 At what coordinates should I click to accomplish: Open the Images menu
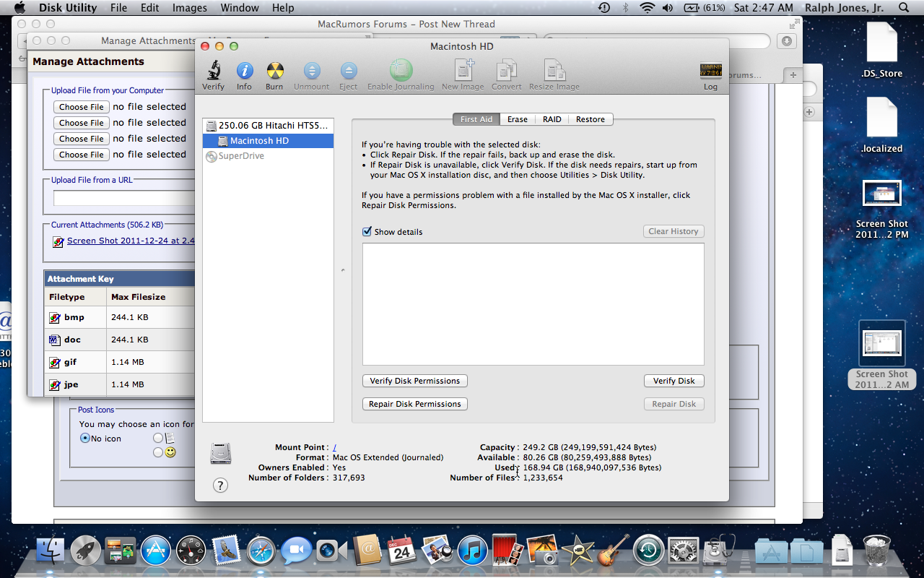pos(190,8)
